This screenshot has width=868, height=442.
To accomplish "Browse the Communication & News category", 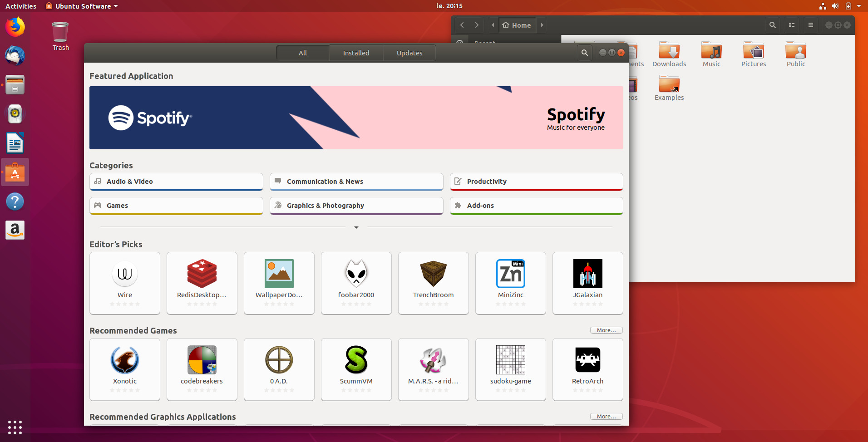I will tap(356, 182).
